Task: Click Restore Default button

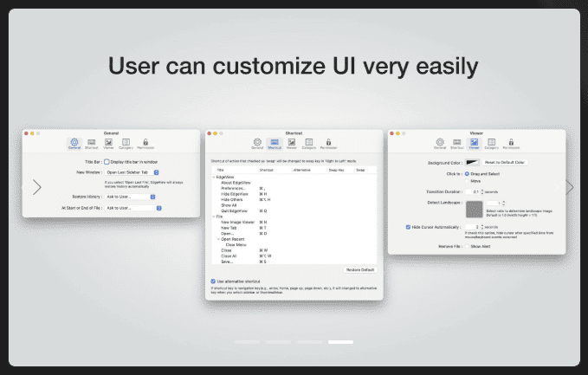Action: [x=360, y=270]
